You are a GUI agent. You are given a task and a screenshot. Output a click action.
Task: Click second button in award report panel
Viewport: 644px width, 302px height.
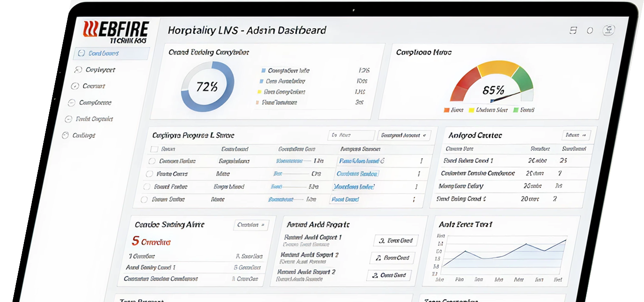(x=392, y=258)
